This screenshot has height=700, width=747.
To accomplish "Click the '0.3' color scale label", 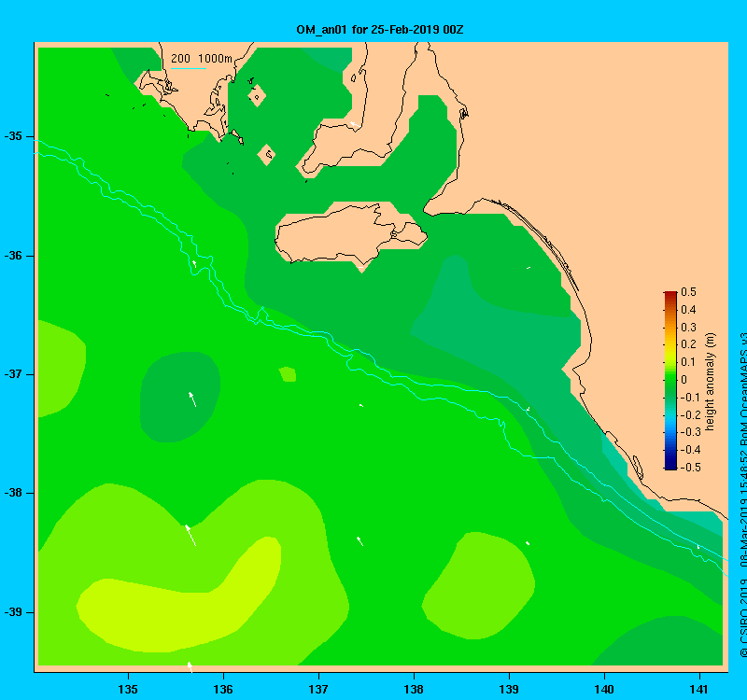I will [688, 328].
